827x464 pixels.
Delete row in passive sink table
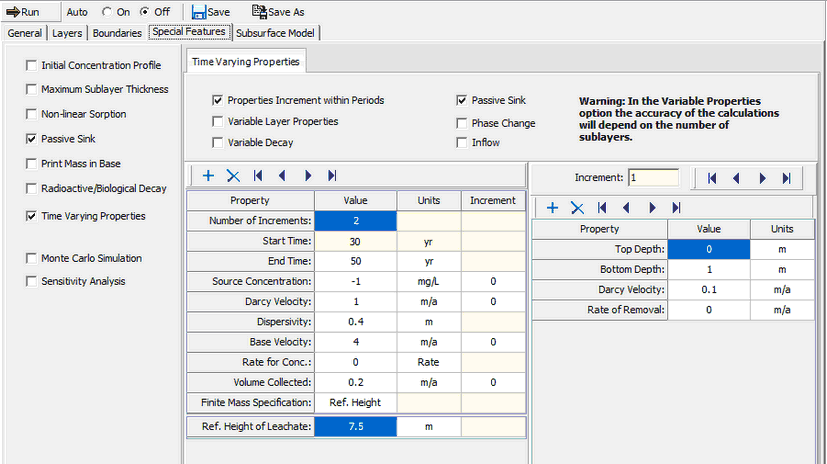click(x=577, y=208)
